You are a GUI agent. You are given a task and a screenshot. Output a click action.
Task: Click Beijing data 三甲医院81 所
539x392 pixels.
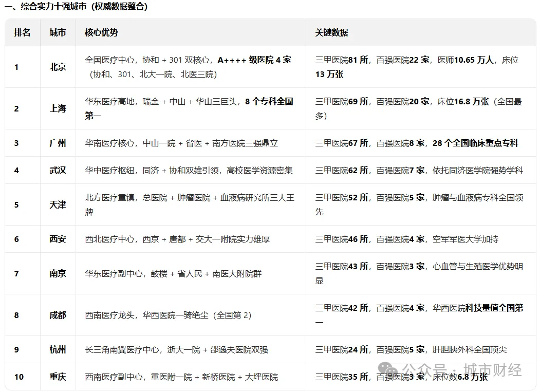click(x=342, y=60)
